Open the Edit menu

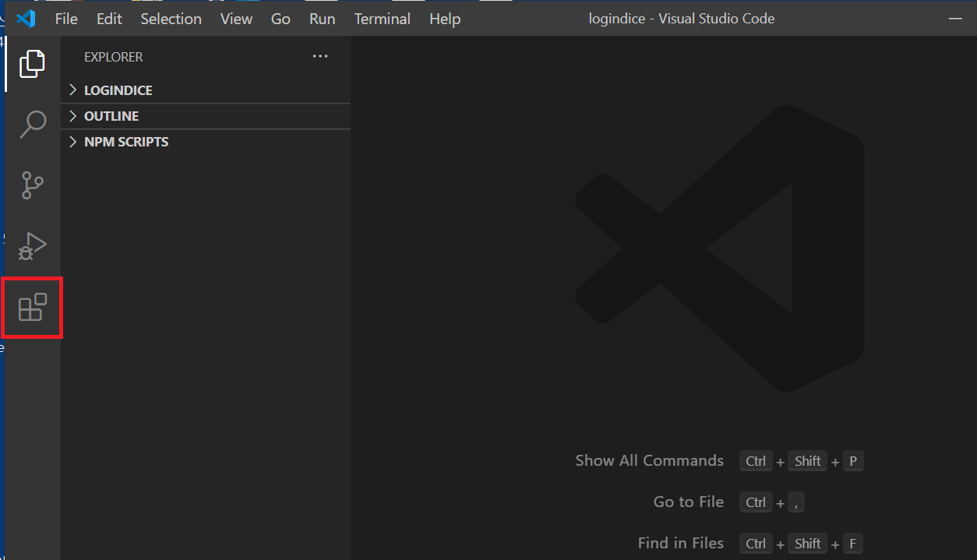109,19
